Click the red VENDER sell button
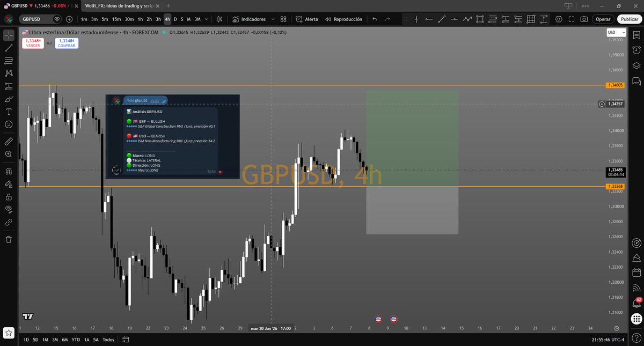The image size is (644, 346). click(x=33, y=43)
